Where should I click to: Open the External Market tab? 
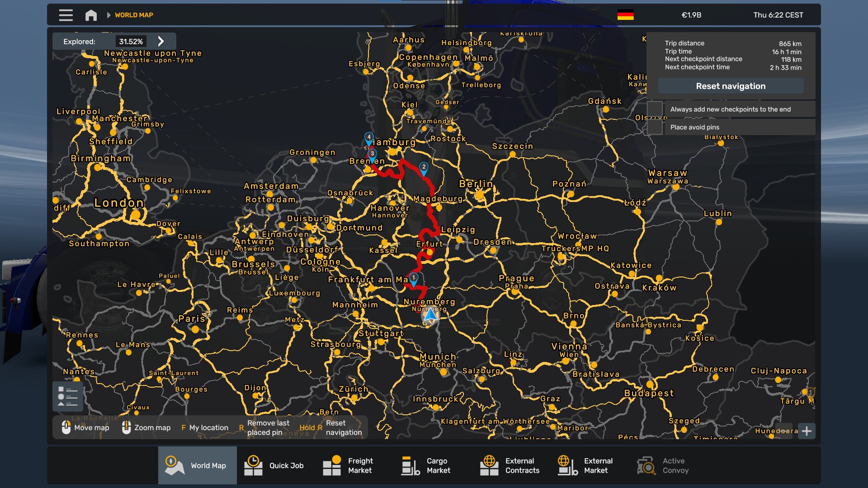point(591,465)
